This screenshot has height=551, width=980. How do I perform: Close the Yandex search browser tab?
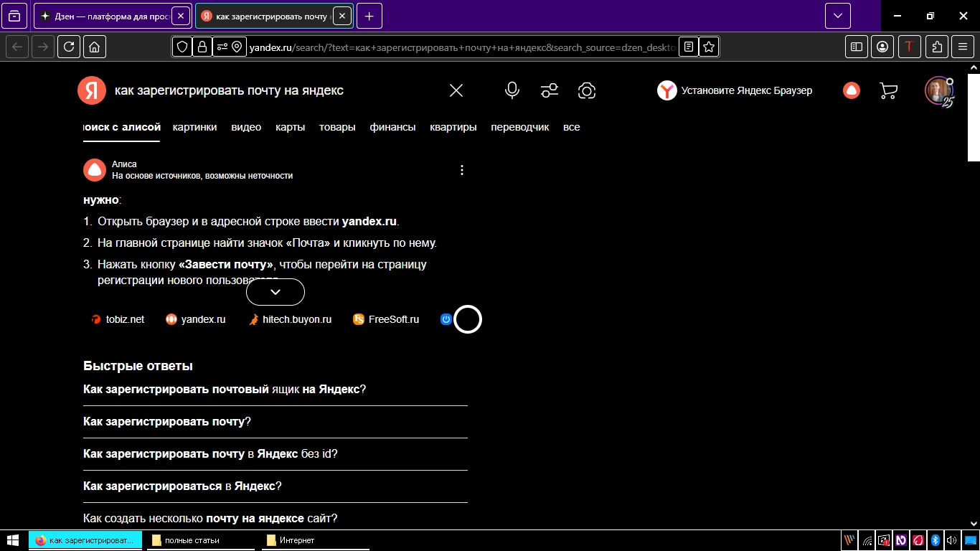[x=342, y=16]
